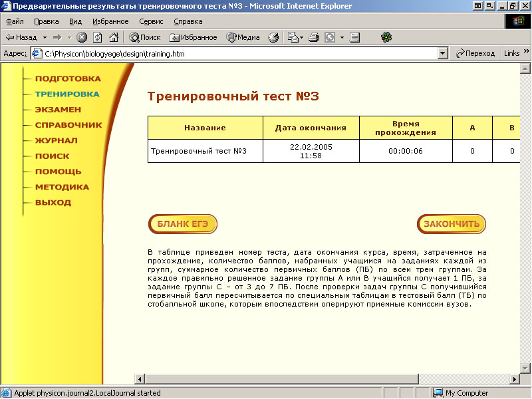Click the History clock icon
The image size is (532, 399).
[x=273, y=37]
